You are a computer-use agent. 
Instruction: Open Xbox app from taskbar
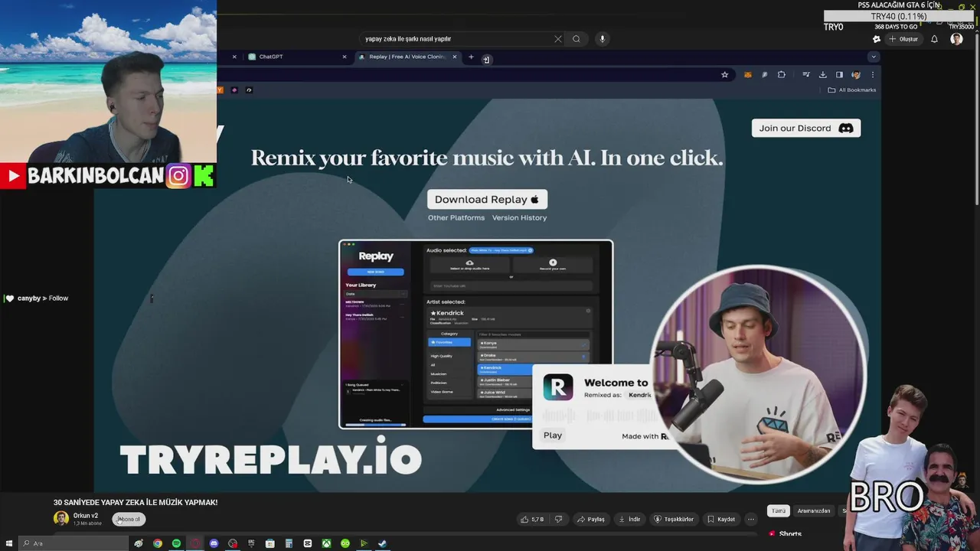click(x=326, y=543)
